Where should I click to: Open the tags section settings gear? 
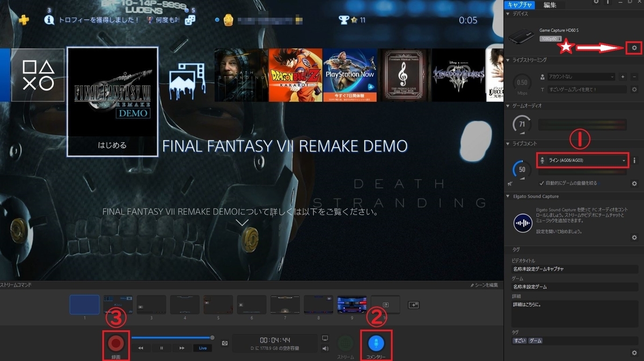click(634, 352)
